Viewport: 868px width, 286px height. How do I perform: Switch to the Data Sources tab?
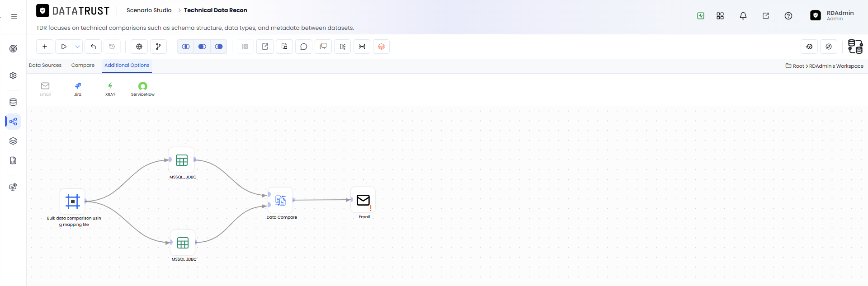[x=45, y=65]
